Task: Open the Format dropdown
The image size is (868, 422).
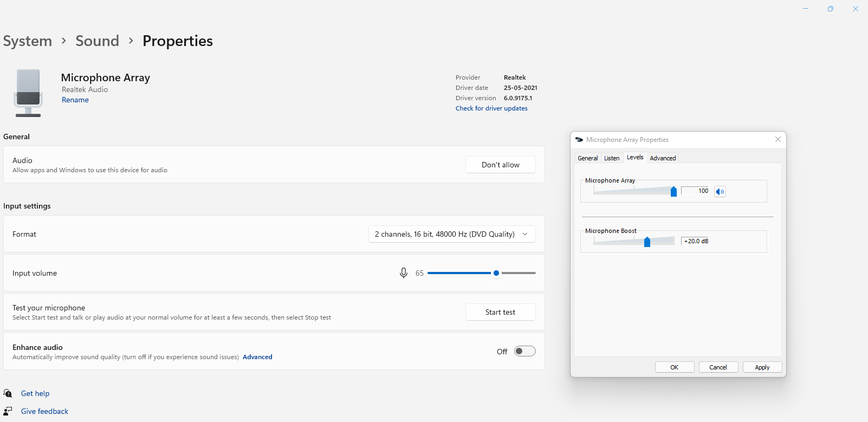Action: [452, 234]
